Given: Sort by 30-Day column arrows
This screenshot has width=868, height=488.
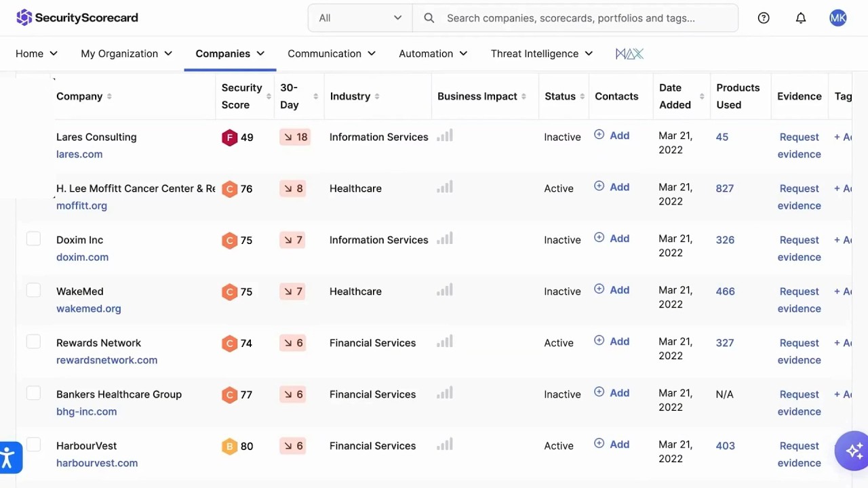Looking at the screenshot, I should [x=315, y=96].
